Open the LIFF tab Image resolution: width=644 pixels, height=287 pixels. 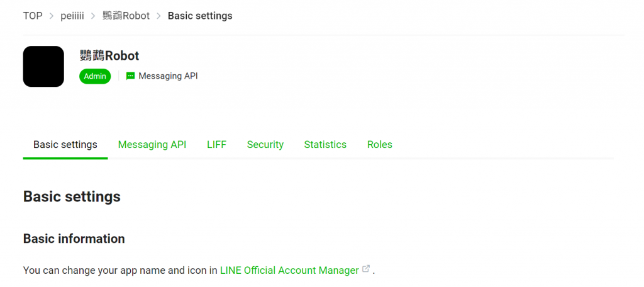point(216,145)
